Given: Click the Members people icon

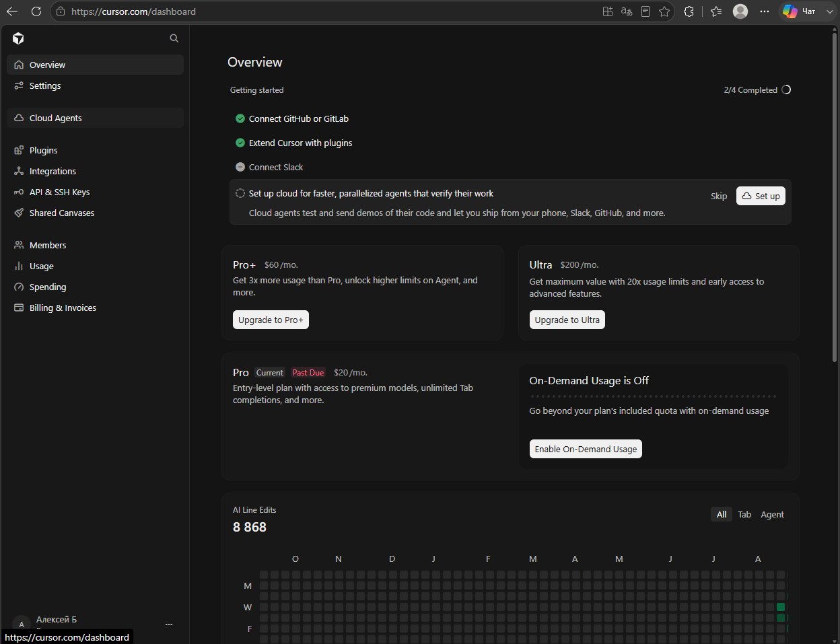Looking at the screenshot, I should click(19, 245).
